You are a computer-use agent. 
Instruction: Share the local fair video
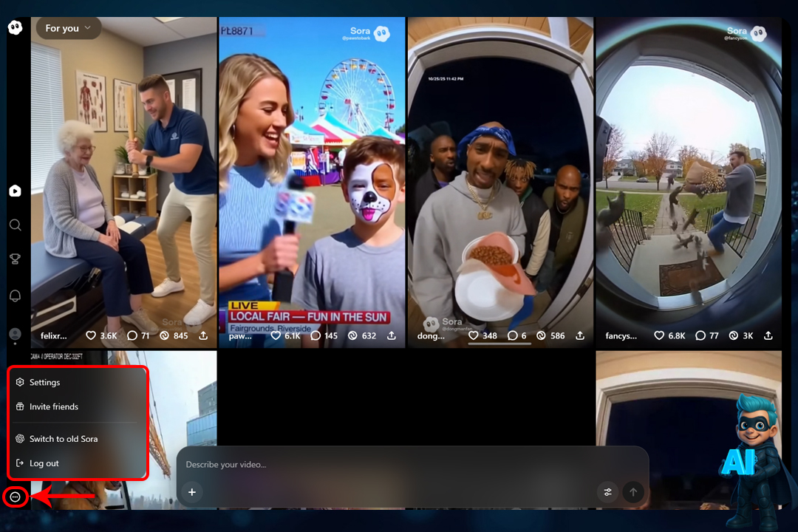point(392,335)
